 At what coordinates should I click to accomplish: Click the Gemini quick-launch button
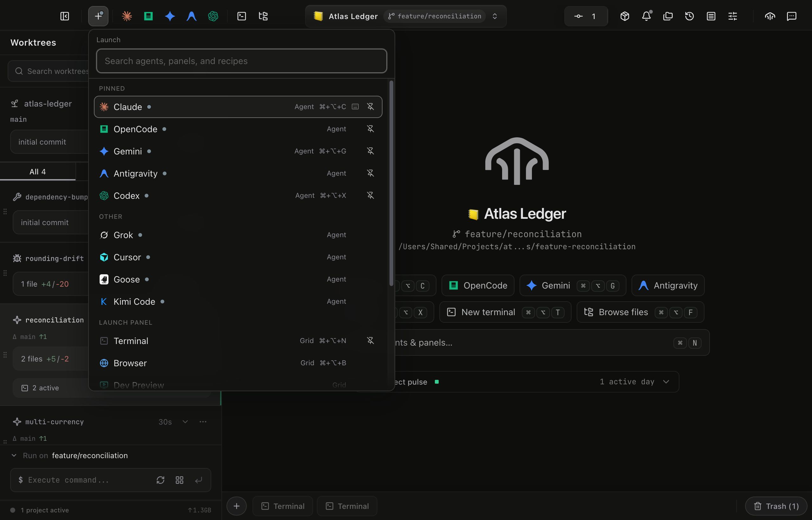(573, 285)
